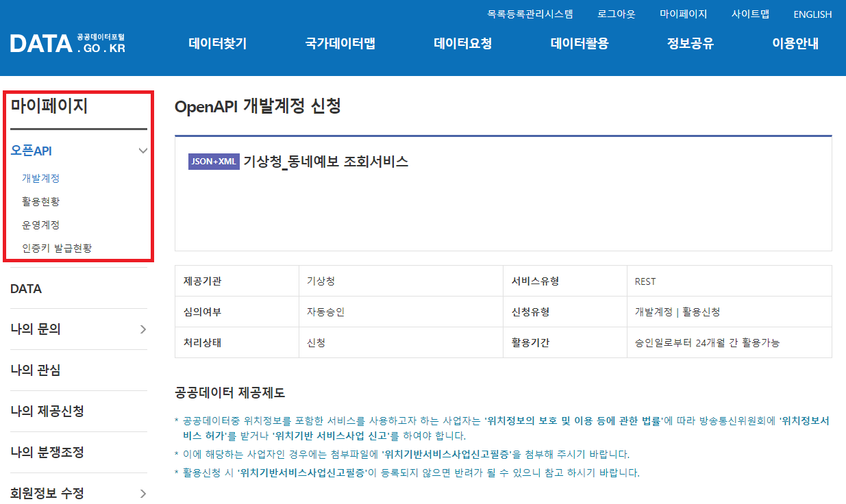This screenshot has width=846, height=504.
Task: Click the REST value cell
Action: click(x=729, y=281)
